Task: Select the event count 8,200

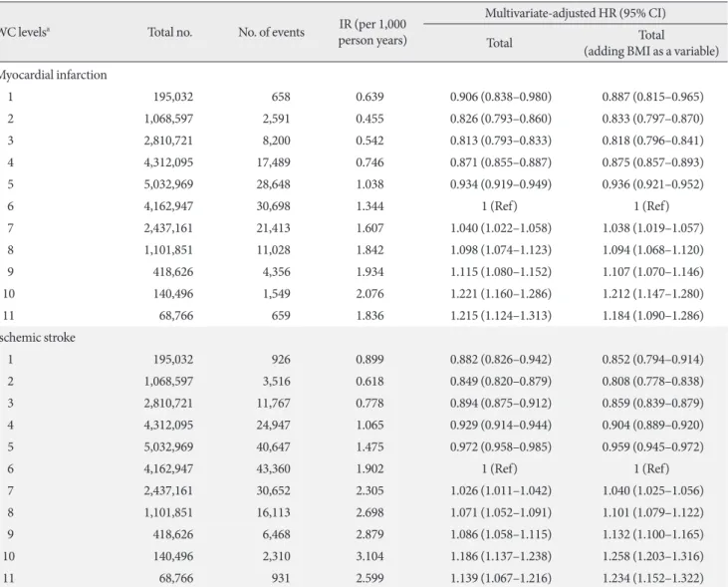Action: 276,141
